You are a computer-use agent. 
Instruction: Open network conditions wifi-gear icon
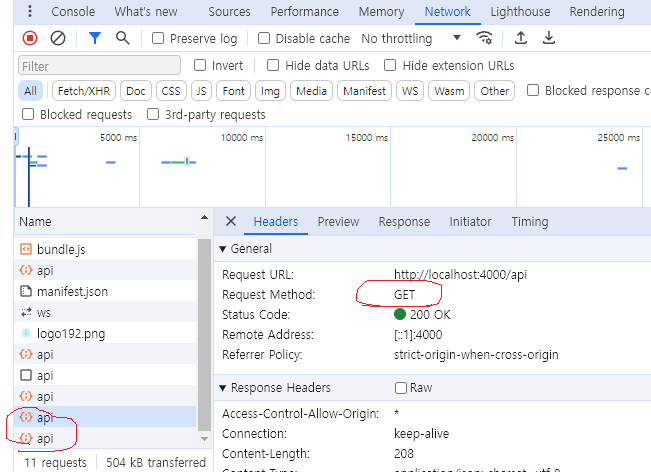[x=484, y=38]
